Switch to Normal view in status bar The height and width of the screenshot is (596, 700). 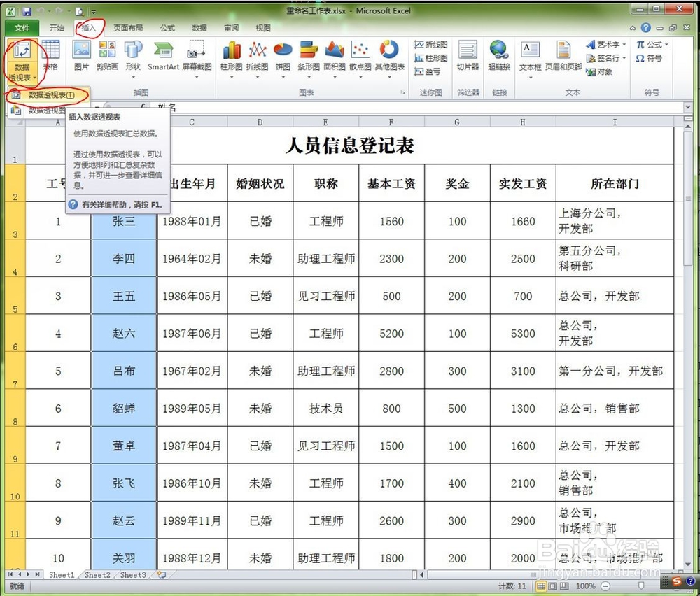(540, 586)
